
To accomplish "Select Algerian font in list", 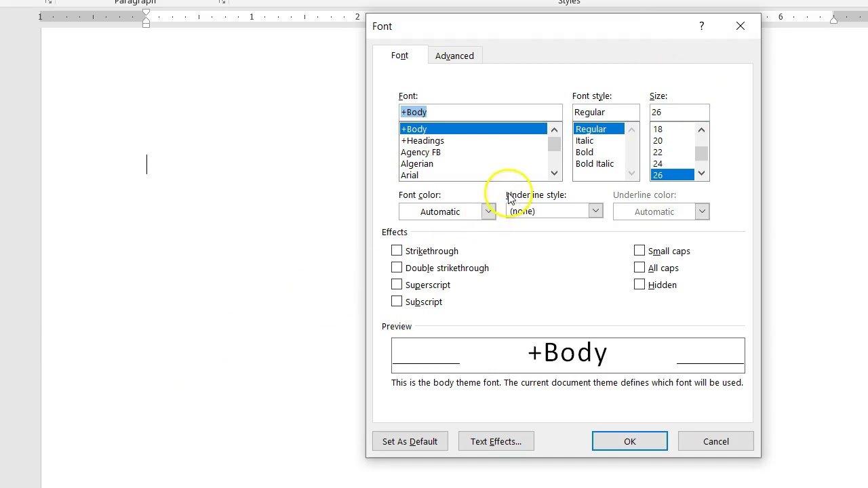I will (473, 163).
